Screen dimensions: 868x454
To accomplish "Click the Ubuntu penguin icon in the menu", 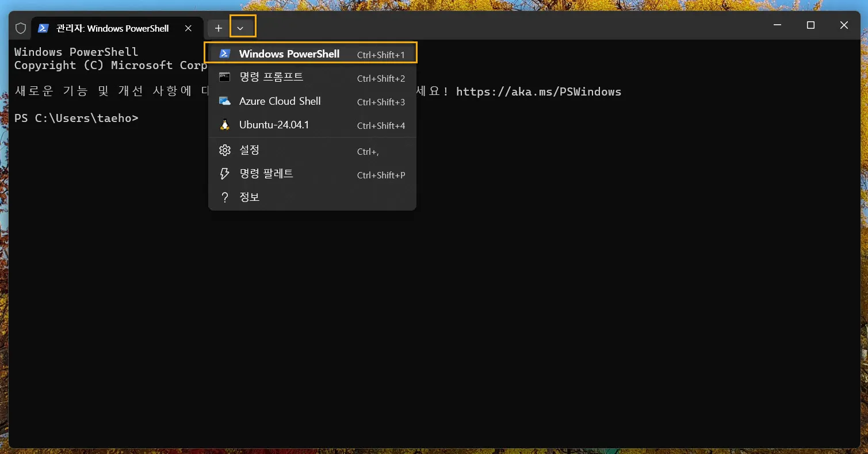I will [x=224, y=125].
